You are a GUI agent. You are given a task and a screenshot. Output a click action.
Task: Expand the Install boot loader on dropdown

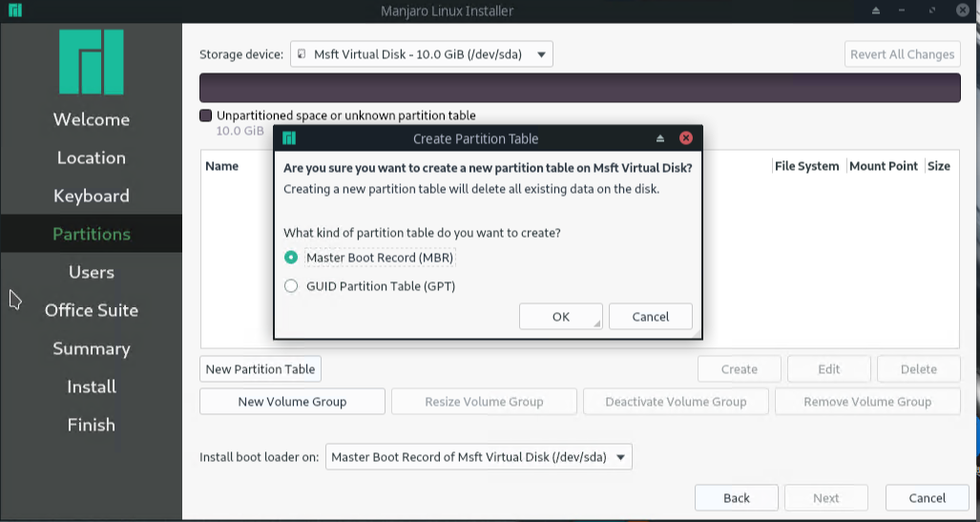tap(620, 457)
